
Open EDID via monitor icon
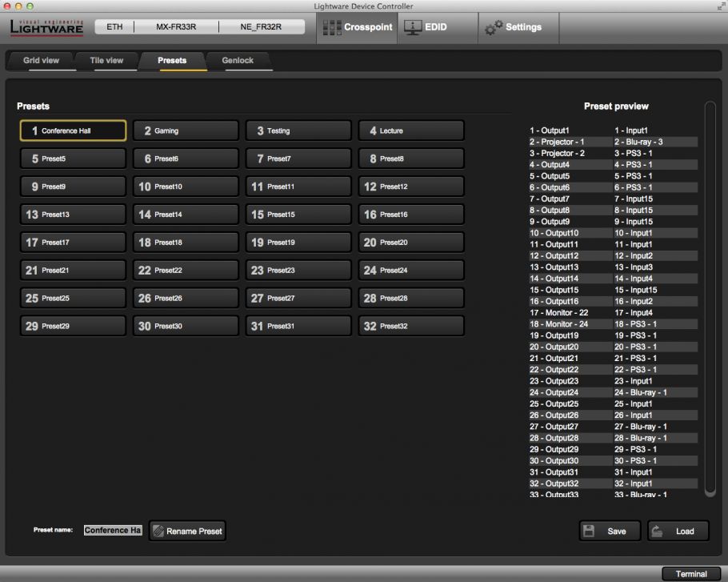pyautogui.click(x=412, y=27)
